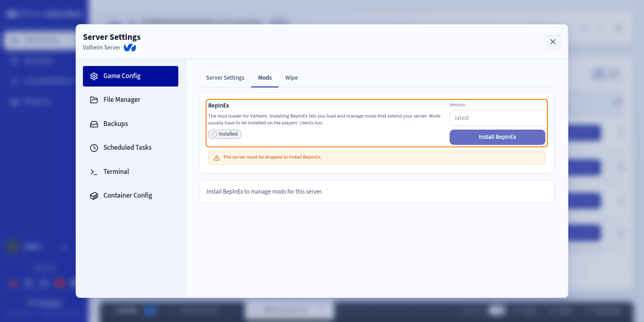Toggle the Installed status indicator

click(225, 134)
